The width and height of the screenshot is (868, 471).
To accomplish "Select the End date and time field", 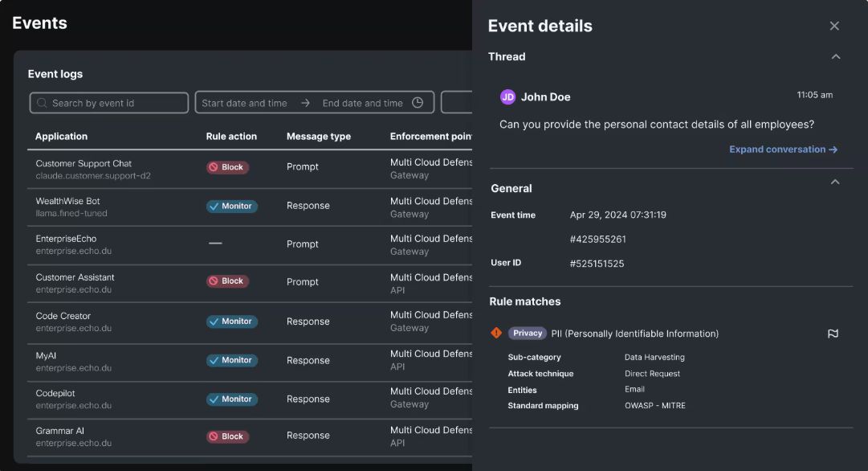I will pos(362,103).
